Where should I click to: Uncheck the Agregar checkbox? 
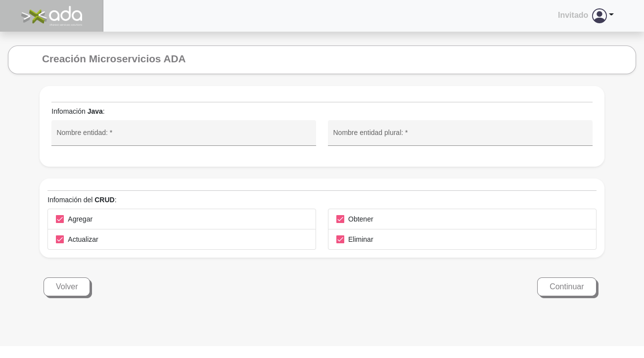pyautogui.click(x=60, y=219)
